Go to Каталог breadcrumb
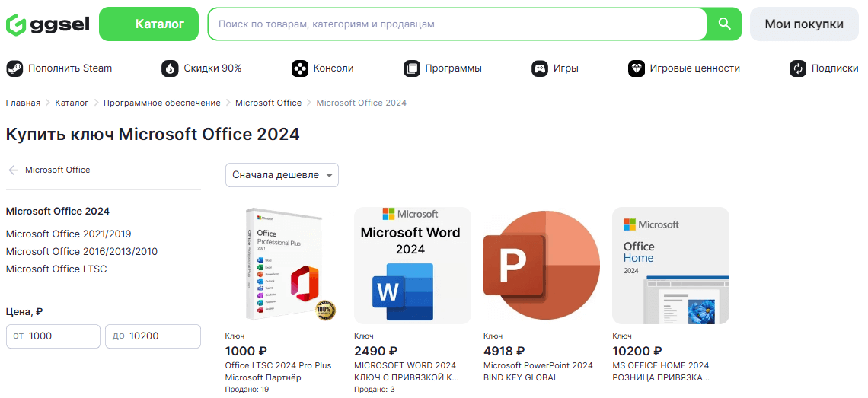The image size is (868, 398). 72,103
